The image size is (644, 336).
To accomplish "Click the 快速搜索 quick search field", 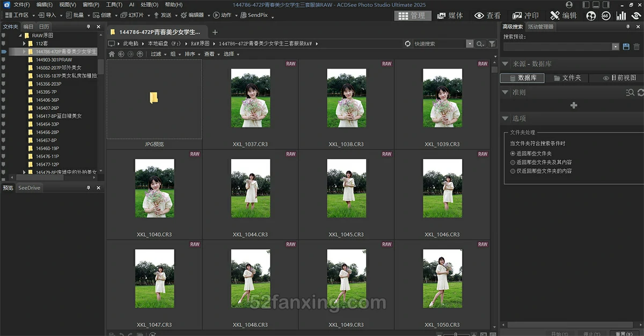I will click(439, 43).
